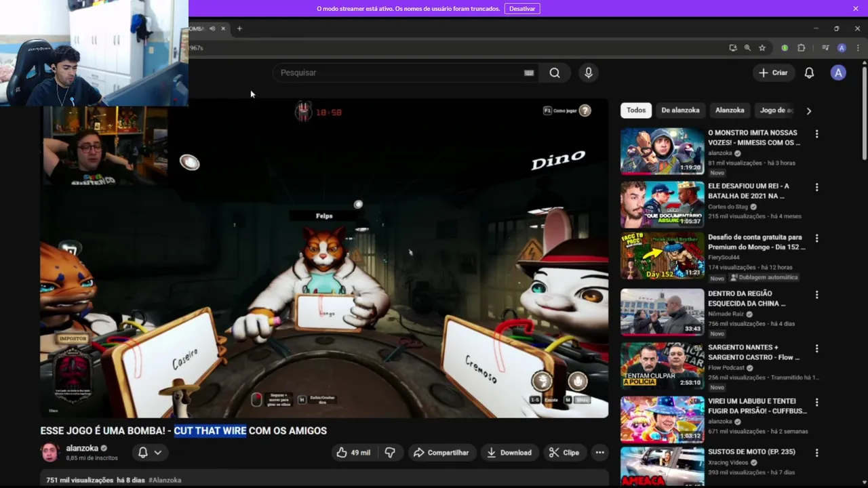
Task: Open more actions menu beside Clipe
Action: [x=599, y=452]
